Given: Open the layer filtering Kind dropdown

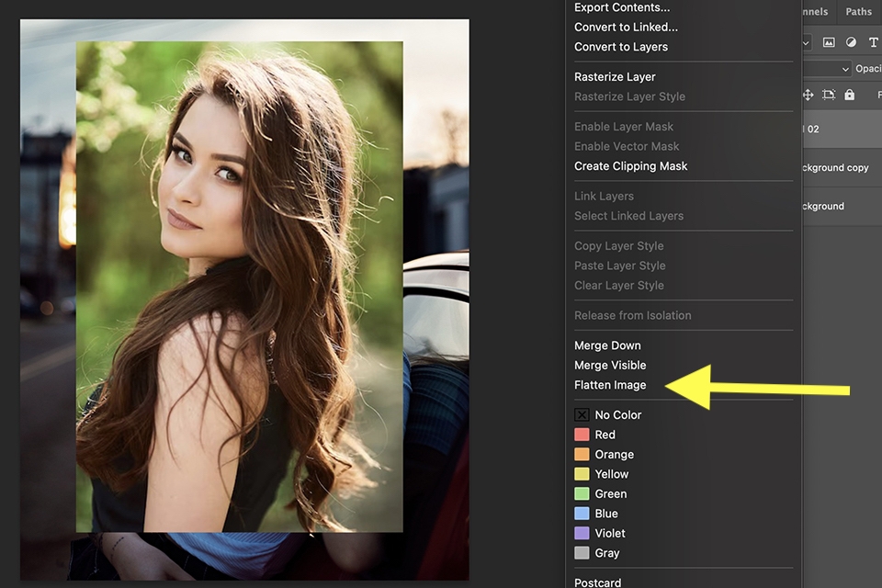Looking at the screenshot, I should click(806, 42).
